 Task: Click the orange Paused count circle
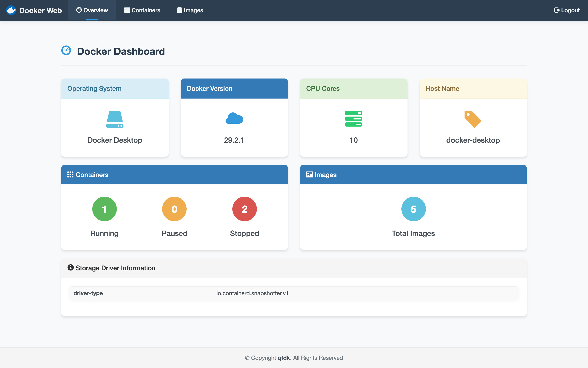[x=174, y=209]
